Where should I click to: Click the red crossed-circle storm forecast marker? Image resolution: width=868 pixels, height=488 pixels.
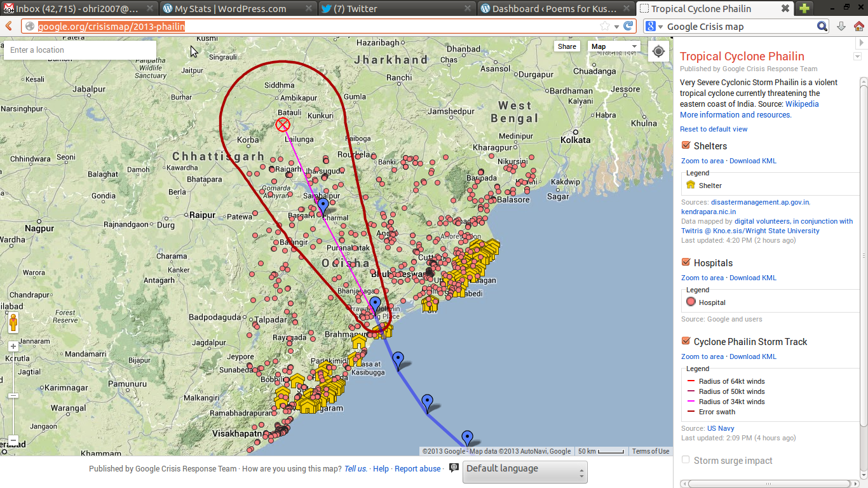(283, 125)
